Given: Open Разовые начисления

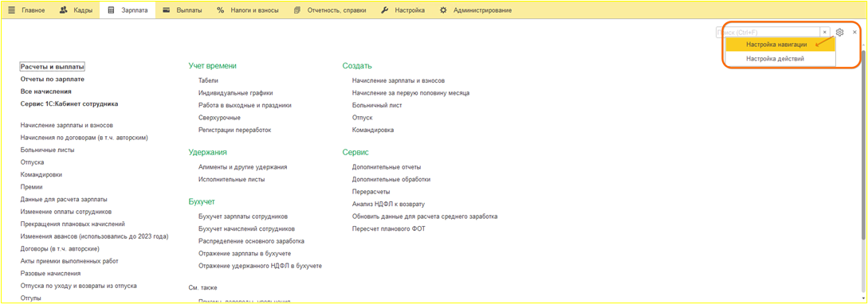Looking at the screenshot, I should (50, 273).
